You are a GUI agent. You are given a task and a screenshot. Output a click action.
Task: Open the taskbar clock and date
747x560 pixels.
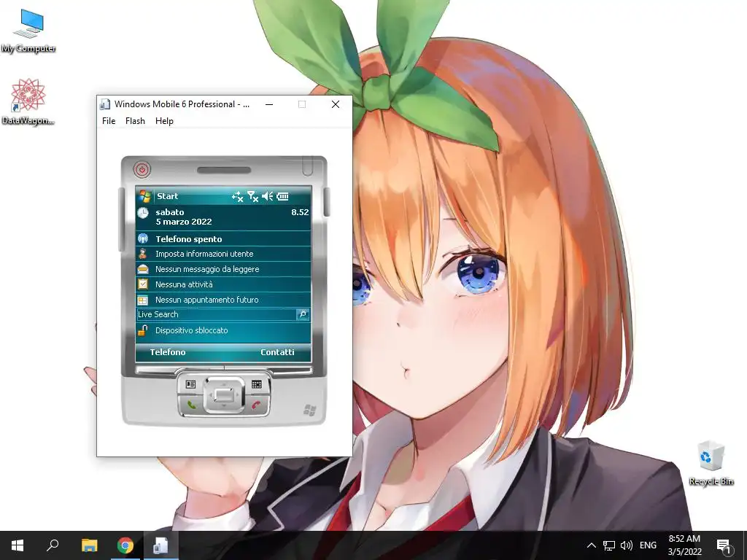684,545
